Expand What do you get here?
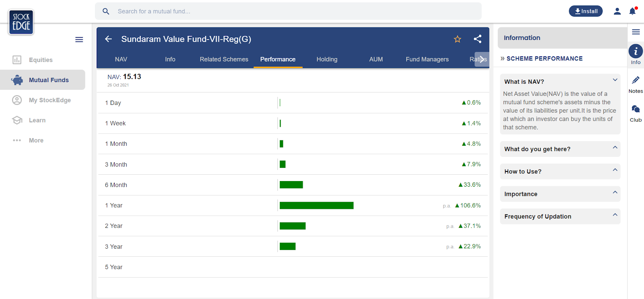The width and height of the screenshot is (644, 299). click(560, 149)
